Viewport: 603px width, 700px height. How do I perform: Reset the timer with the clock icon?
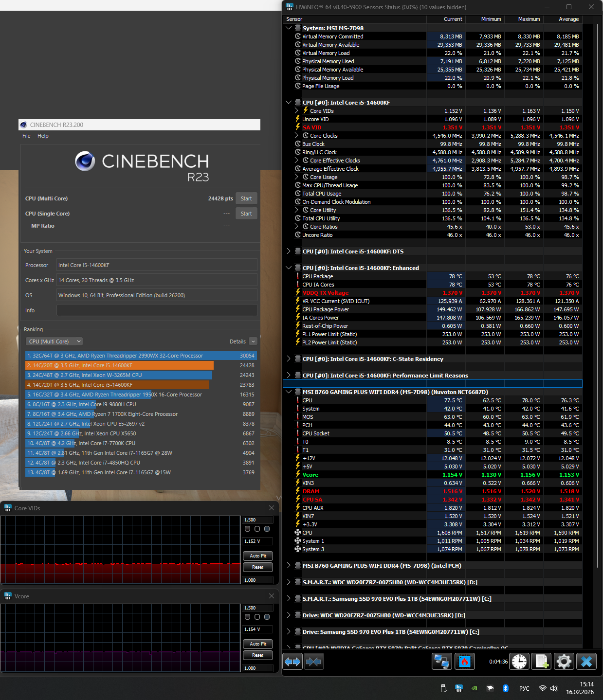point(519,662)
